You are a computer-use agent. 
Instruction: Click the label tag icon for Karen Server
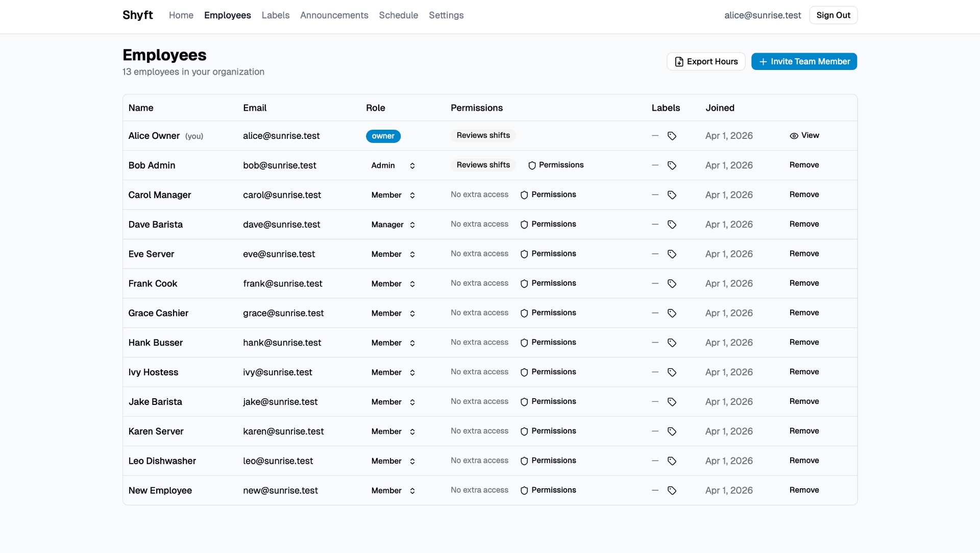[672, 431]
